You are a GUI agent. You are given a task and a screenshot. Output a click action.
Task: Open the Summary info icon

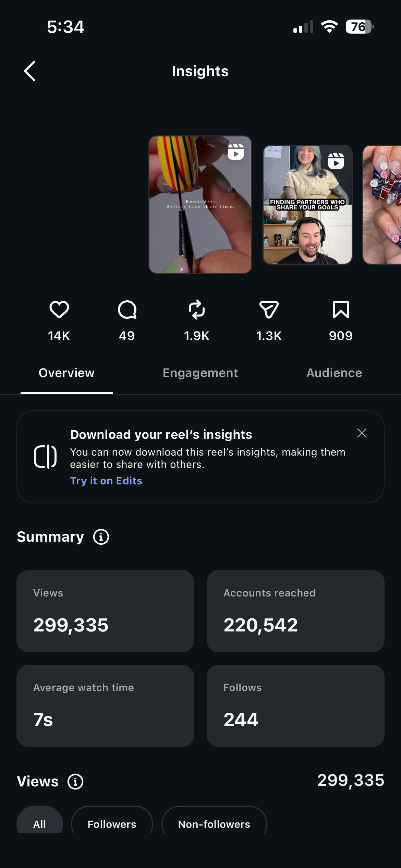pyautogui.click(x=101, y=537)
